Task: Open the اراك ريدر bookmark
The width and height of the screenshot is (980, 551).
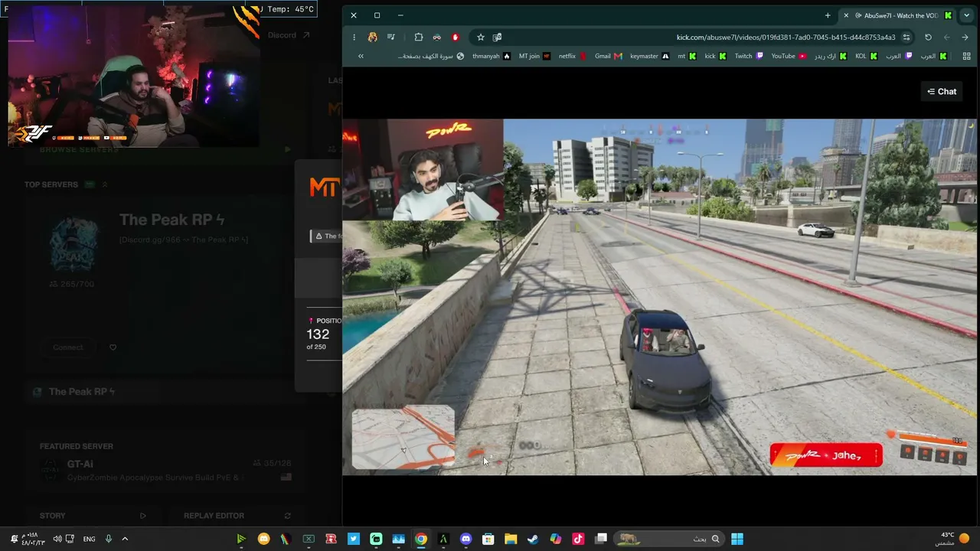Action: pos(830,56)
